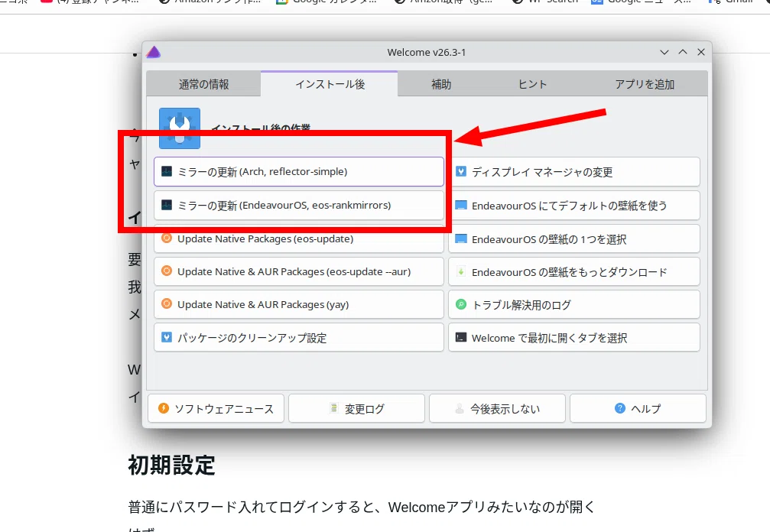Click the orange icon beside eos-update

(167, 238)
